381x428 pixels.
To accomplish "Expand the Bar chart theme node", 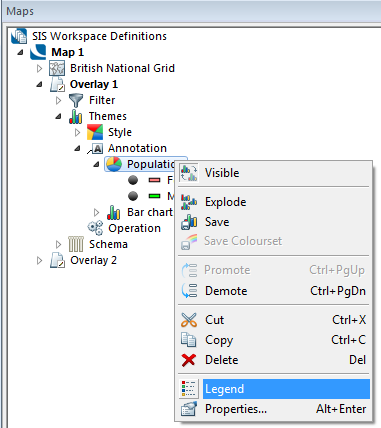I will click(x=97, y=212).
